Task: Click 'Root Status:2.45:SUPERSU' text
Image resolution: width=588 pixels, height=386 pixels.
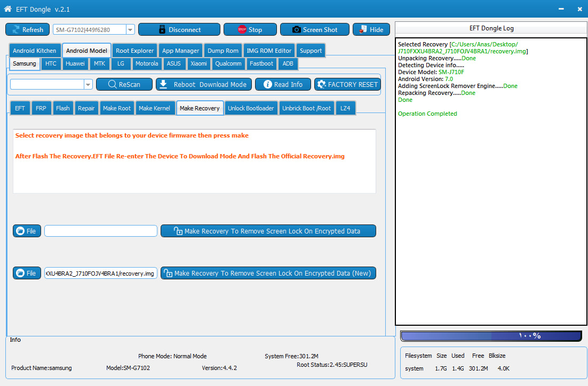Action: (332, 365)
